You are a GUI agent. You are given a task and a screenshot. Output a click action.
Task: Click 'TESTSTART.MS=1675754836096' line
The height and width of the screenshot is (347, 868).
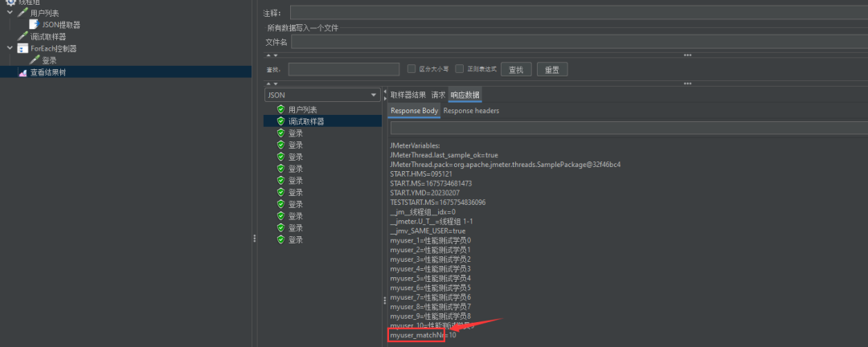pos(437,202)
